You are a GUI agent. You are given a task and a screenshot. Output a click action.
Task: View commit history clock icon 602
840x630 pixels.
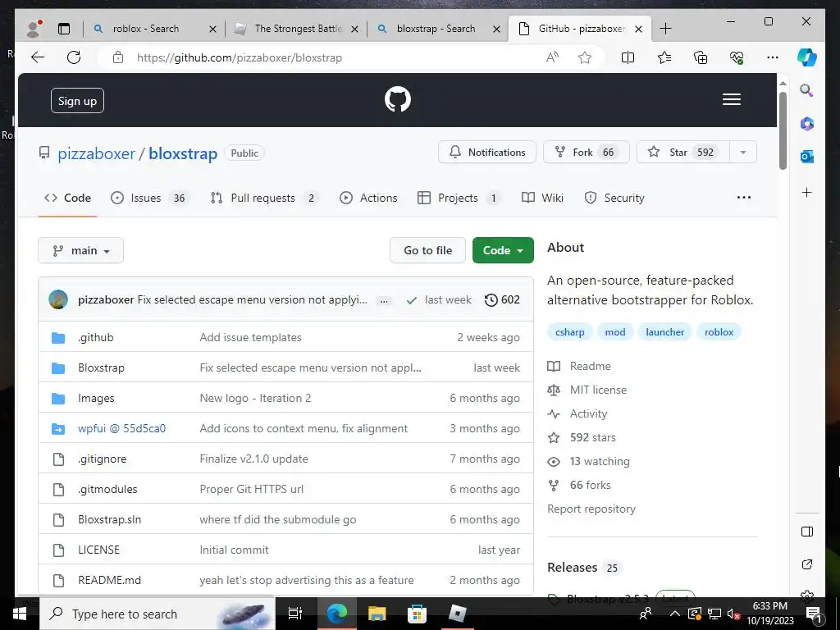[x=502, y=300]
